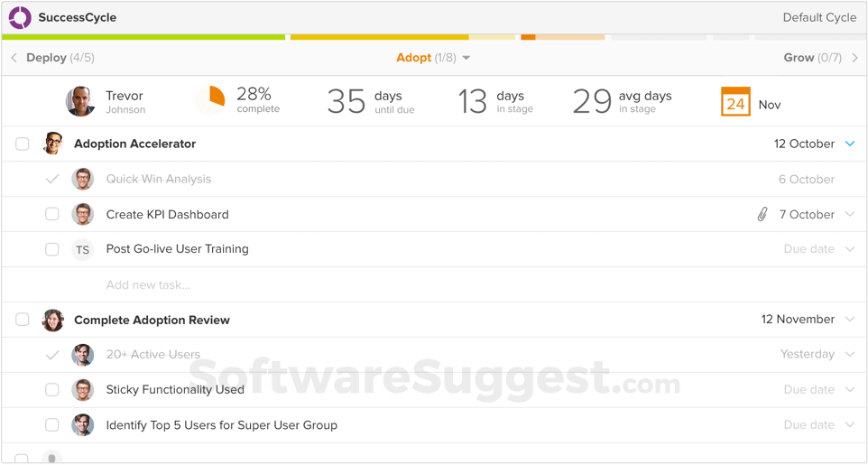Tick the Sticky Functionality Used checkbox
The height and width of the screenshot is (465, 868).
click(52, 390)
